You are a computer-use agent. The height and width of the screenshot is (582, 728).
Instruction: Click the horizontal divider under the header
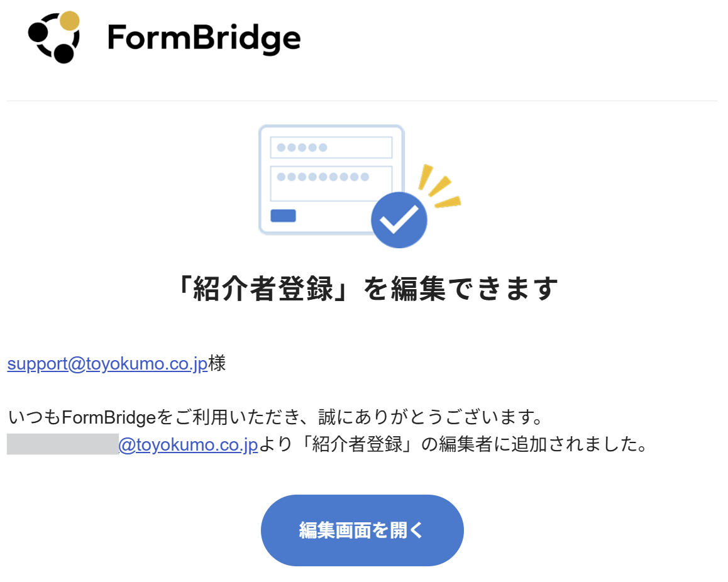pyautogui.click(x=362, y=101)
